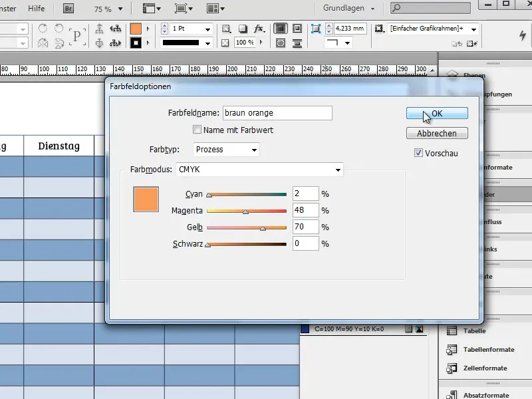The image size is (532, 399).
Task: Click the apply effect to object icon
Action: coord(226,29)
